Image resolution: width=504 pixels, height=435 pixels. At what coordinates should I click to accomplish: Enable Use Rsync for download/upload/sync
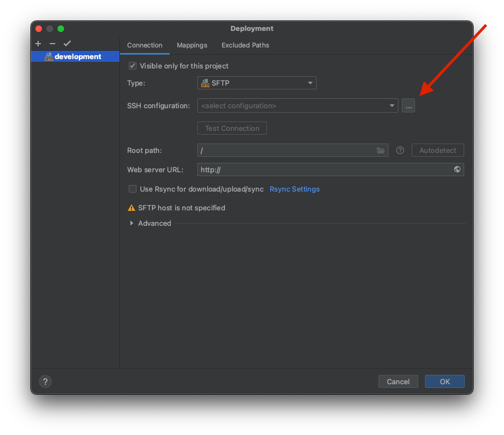[x=133, y=189]
